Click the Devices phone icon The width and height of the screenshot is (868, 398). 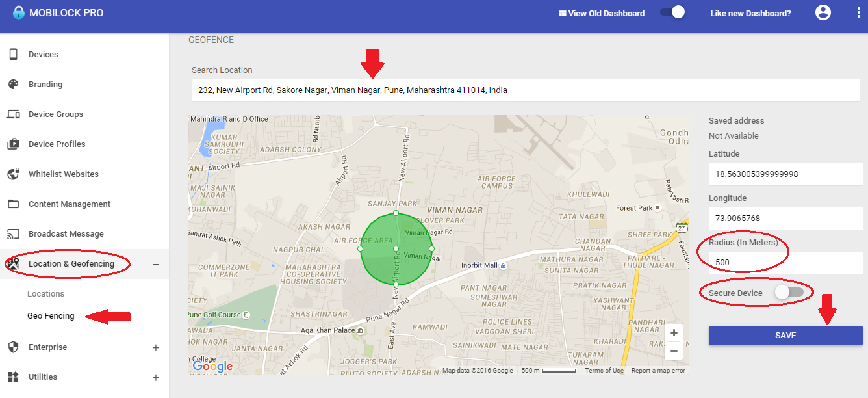[x=13, y=55]
